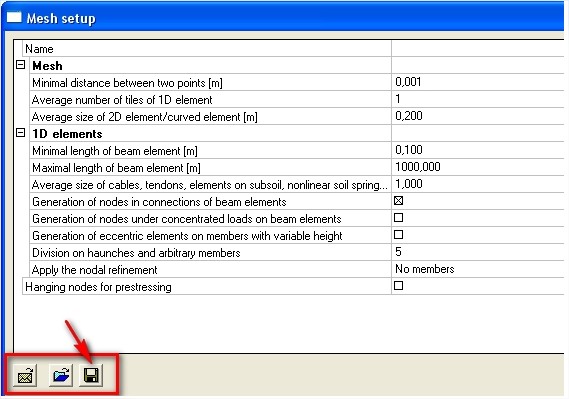
Task: Open settings from file icon
Action: click(61, 375)
